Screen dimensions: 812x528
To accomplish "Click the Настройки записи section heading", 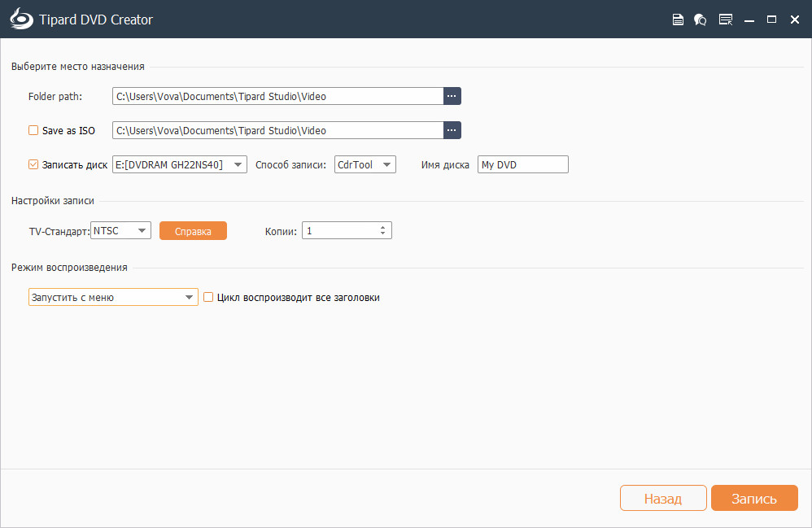I will 53,201.
